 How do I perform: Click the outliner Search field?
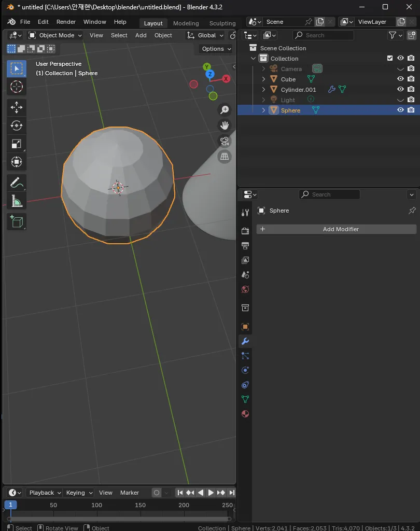click(323, 35)
